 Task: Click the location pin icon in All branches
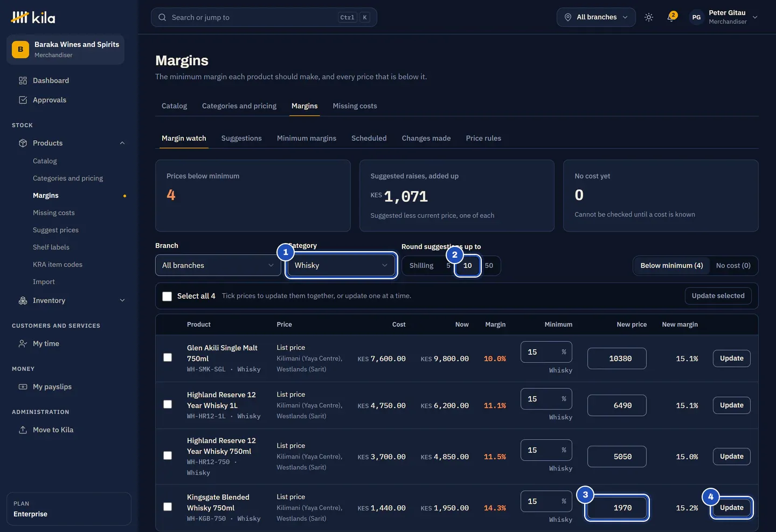pos(567,17)
